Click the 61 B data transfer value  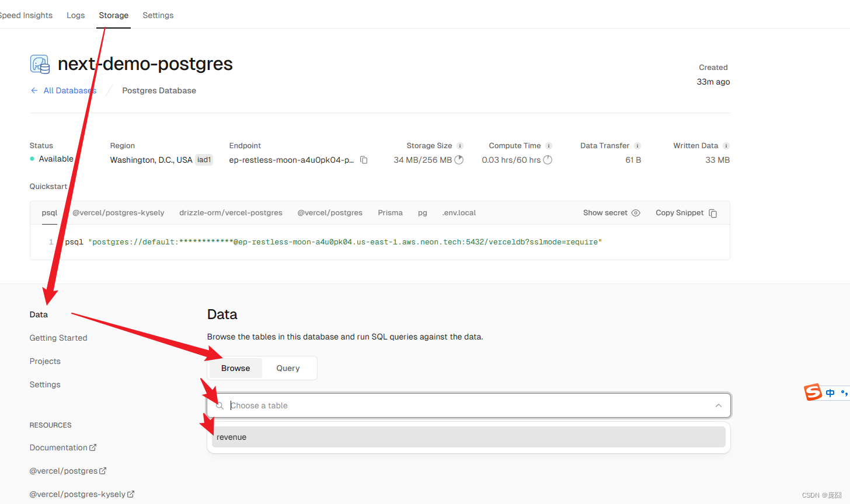633,160
